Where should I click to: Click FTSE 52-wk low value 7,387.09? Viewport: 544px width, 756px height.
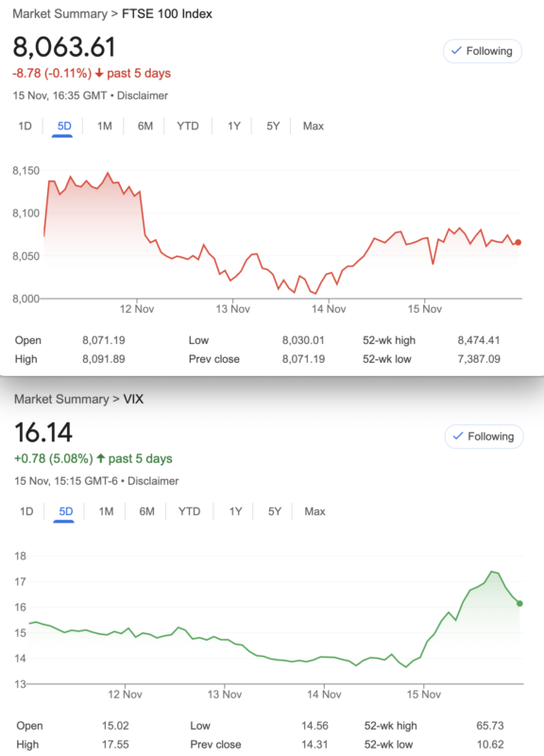[x=479, y=359]
